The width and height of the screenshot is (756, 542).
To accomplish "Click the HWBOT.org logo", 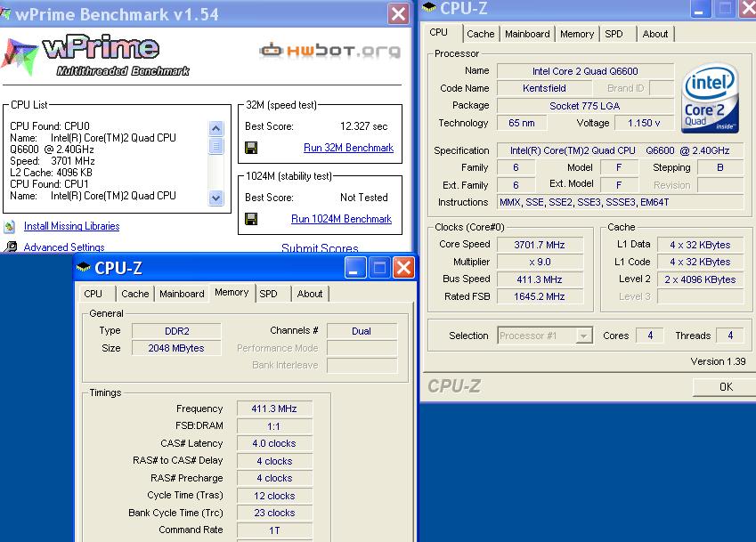I will [330, 51].
